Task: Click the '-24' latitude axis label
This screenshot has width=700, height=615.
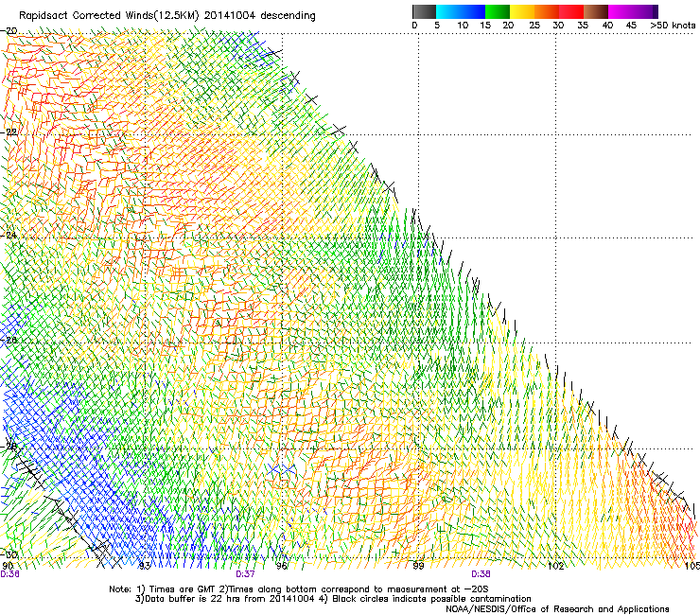Action: tap(9, 235)
